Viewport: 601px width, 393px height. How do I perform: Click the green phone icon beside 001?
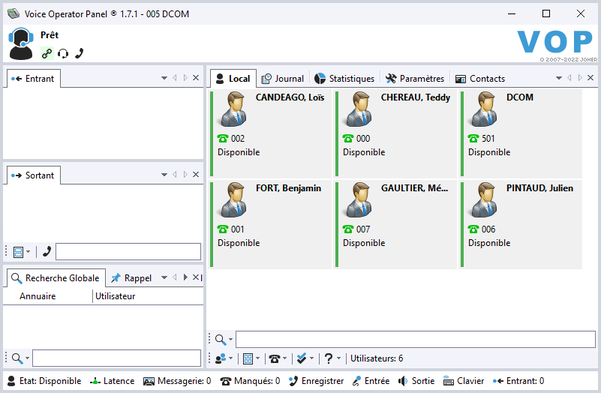tap(223, 229)
